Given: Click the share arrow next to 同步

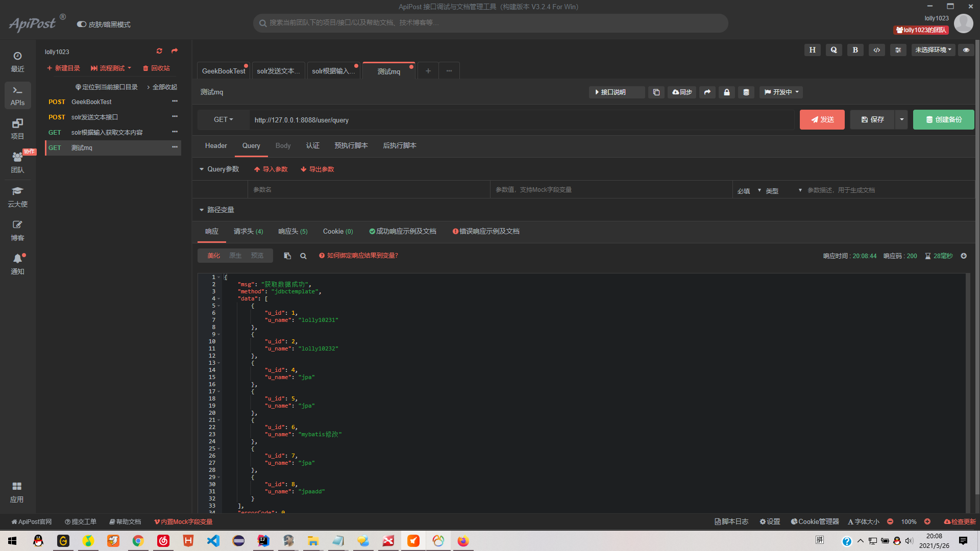Looking at the screenshot, I should 707,92.
